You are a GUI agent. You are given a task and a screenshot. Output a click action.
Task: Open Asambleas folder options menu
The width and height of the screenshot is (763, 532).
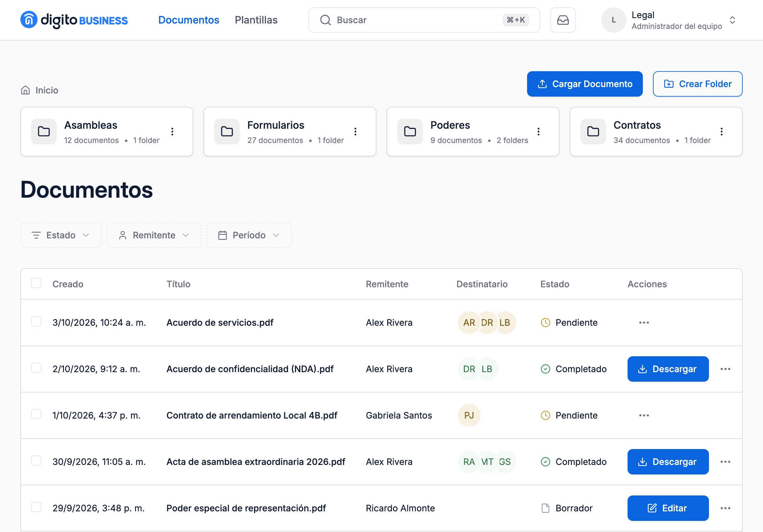[172, 132]
